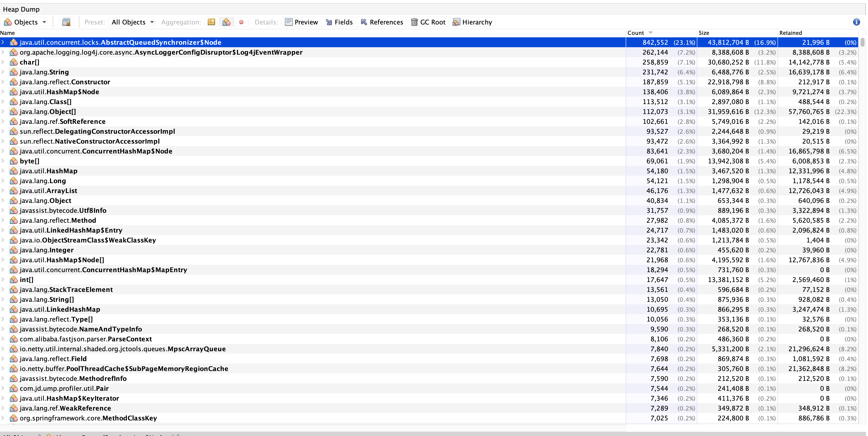This screenshot has width=868, height=436.
Task: Toggle the Hierarchy details pane
Action: coord(472,22)
